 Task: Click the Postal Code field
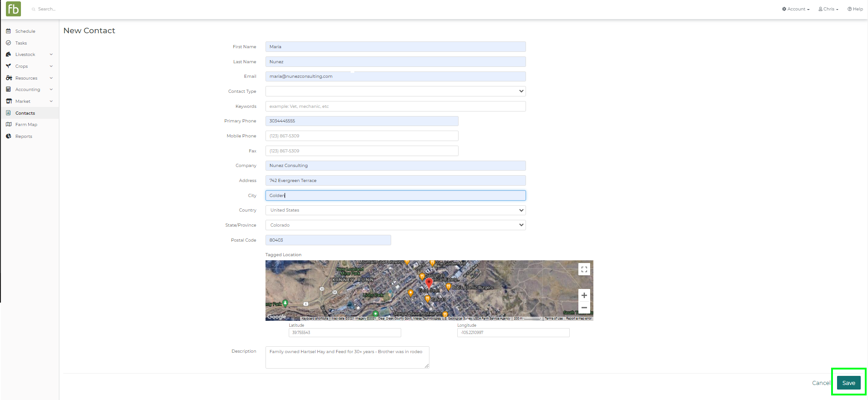pos(328,240)
